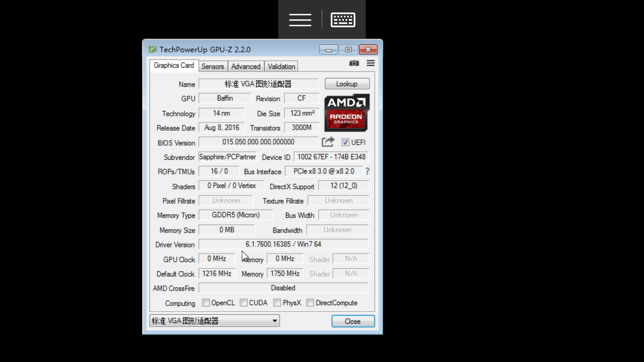Click the Texture Fillrate Unknown field
Image resolution: width=644 pixels, height=362 pixels.
tap(339, 201)
